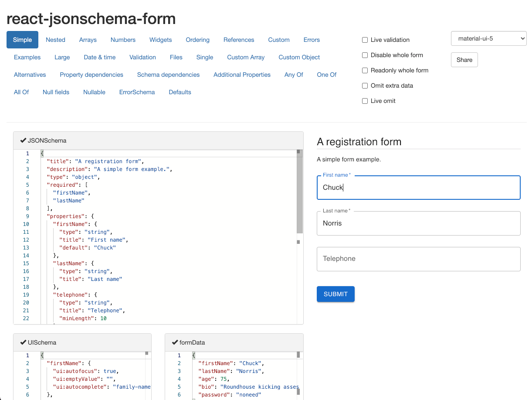The height and width of the screenshot is (400, 532).
Task: Check Readonly whole form option
Action: point(365,71)
